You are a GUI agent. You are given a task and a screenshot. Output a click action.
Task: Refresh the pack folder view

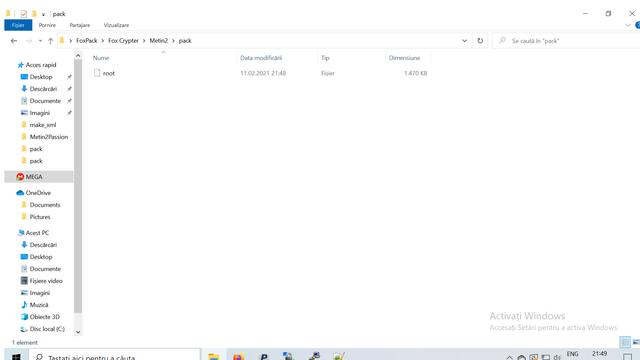480,40
